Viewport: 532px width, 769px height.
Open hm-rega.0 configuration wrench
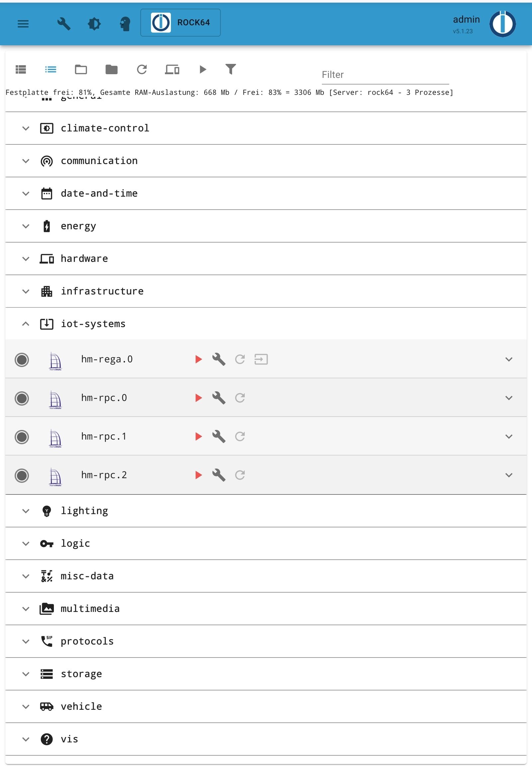tap(219, 359)
